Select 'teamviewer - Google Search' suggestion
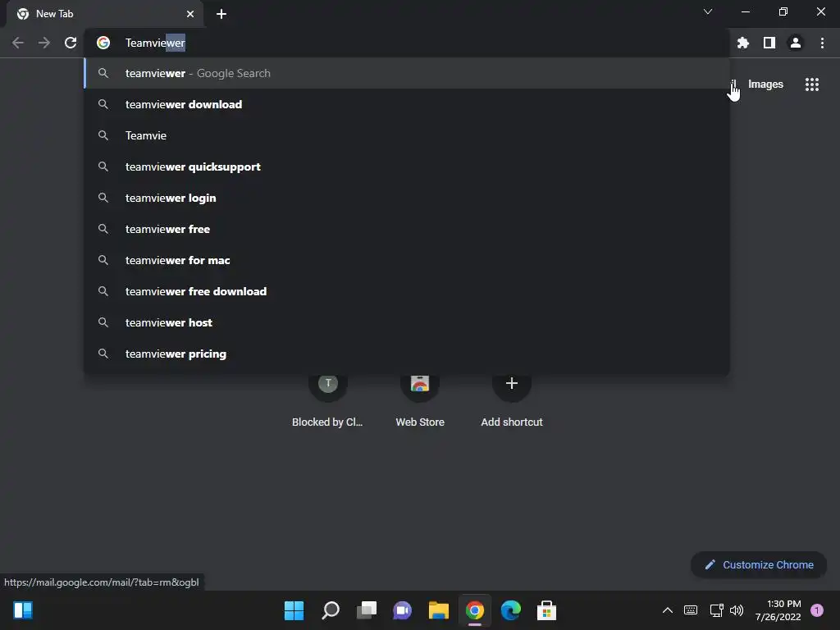Screen dimensions: 840x630 point(407,73)
